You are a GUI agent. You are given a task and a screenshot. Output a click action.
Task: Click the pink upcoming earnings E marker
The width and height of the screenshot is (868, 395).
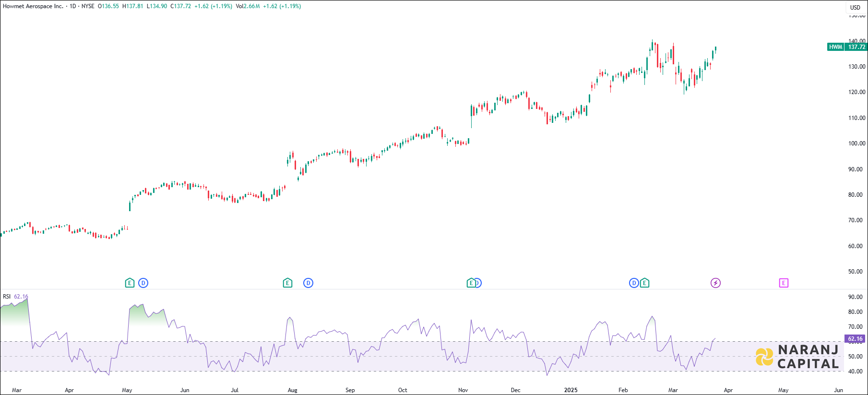(x=784, y=283)
